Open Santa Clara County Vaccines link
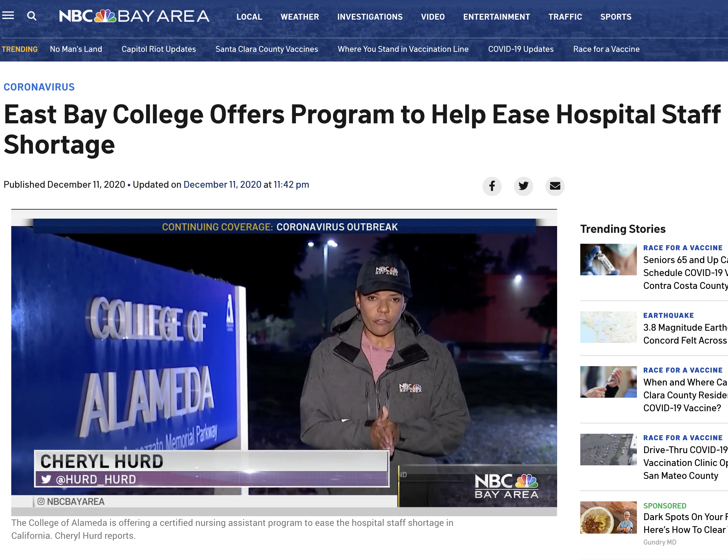728x560 pixels. 266,49
